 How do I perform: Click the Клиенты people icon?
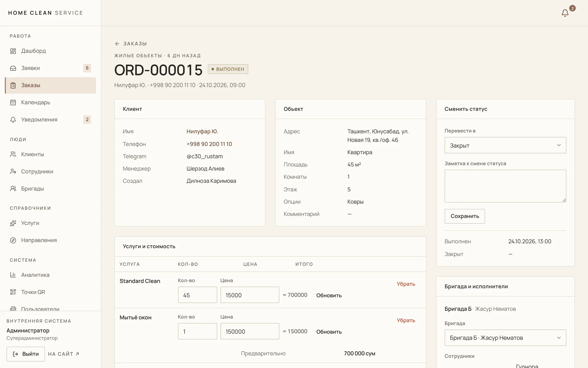13,154
